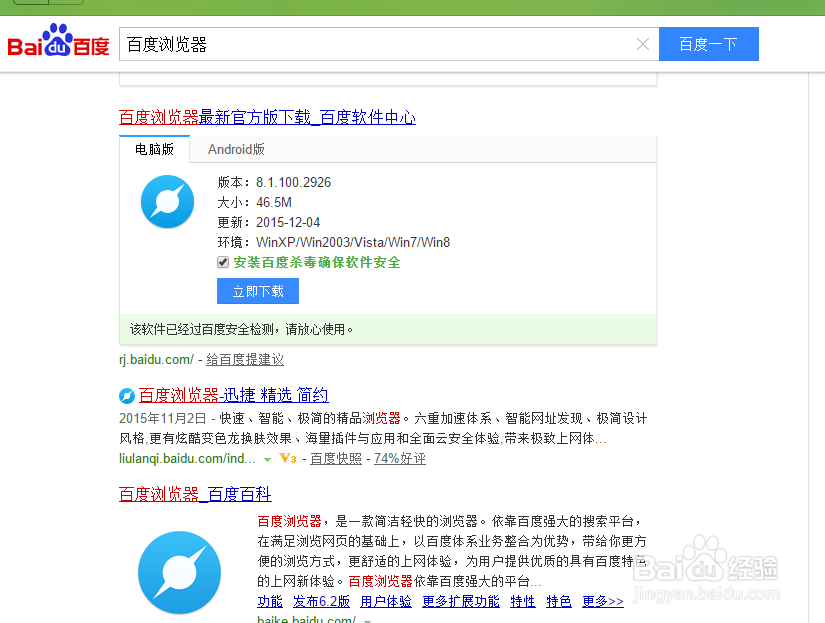Open 百度浏览器-迅捷 精选 简约 result
The width and height of the screenshot is (825, 623).
[x=234, y=395]
